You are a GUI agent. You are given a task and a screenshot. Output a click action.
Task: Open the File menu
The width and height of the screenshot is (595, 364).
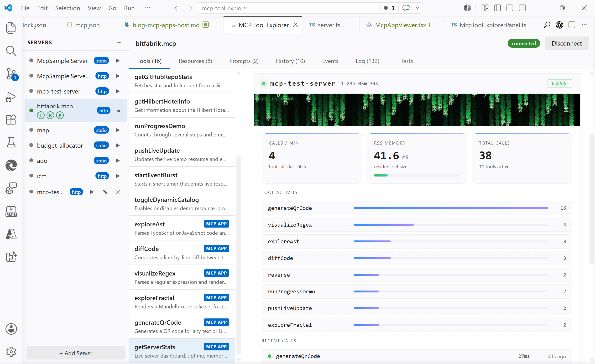point(25,8)
